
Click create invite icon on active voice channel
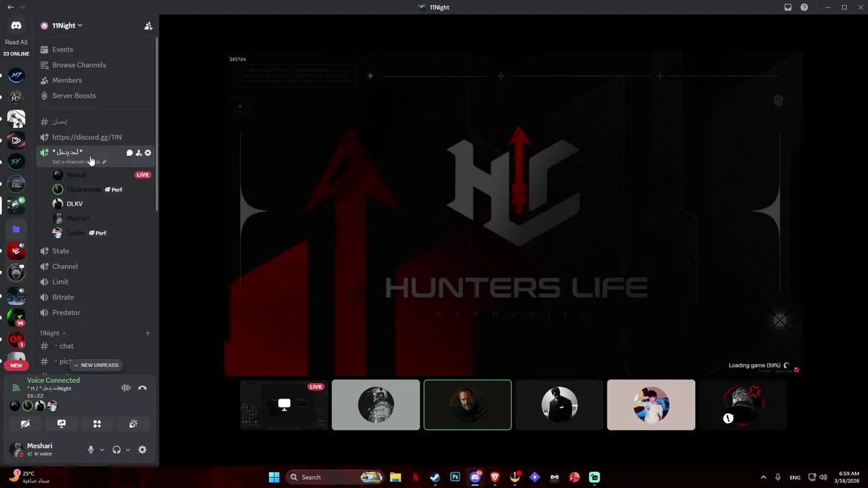coord(138,153)
